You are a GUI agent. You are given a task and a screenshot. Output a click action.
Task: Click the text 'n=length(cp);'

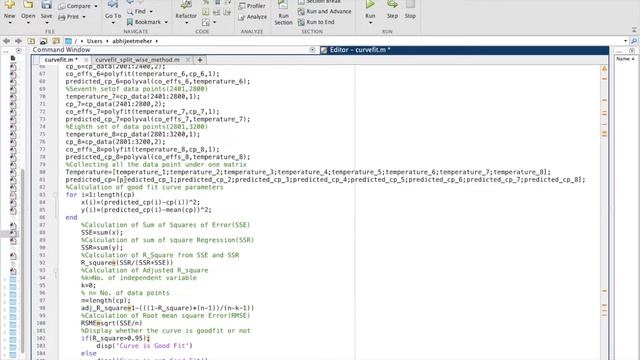[106, 300]
